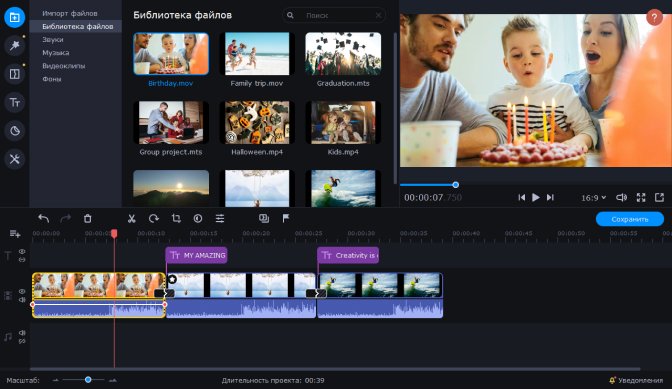Go to next frame in preview
The width and height of the screenshot is (672, 389).
click(x=550, y=197)
